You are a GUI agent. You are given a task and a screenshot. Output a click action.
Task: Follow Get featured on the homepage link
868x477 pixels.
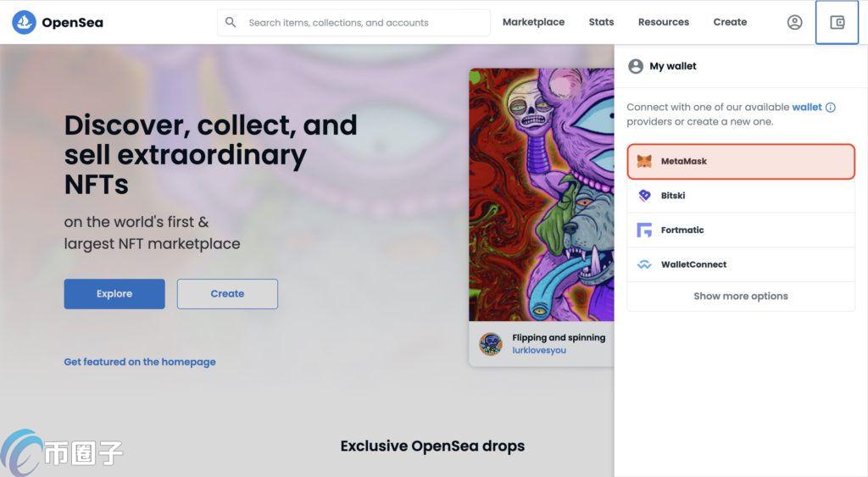click(140, 362)
